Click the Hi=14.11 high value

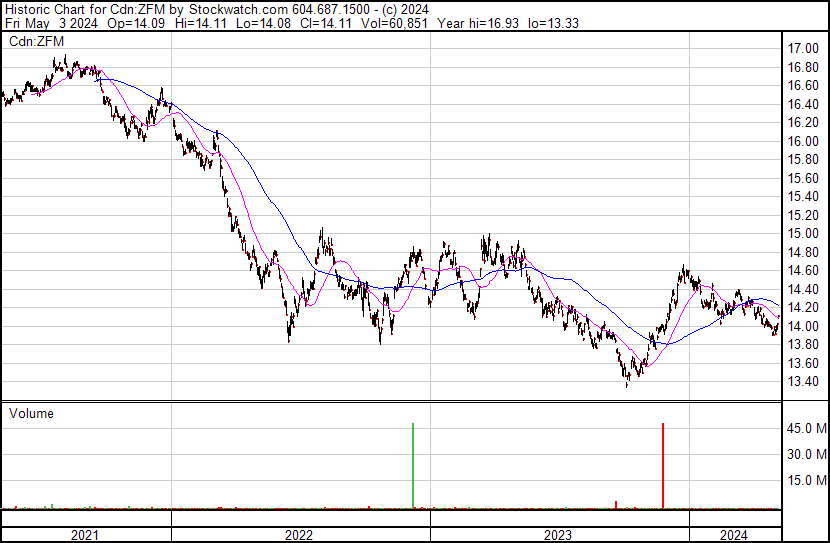[x=200, y=23]
